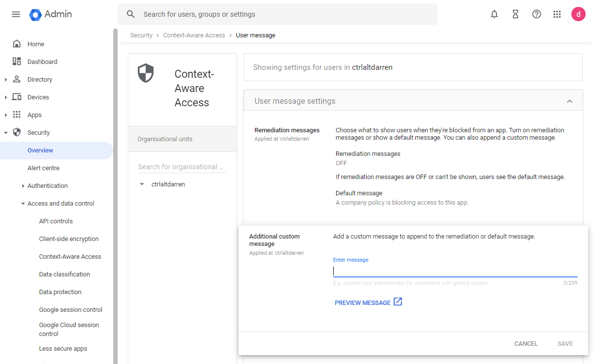Open the main hamburger menu
Screen dimensions: 593x364
(x=16, y=14)
